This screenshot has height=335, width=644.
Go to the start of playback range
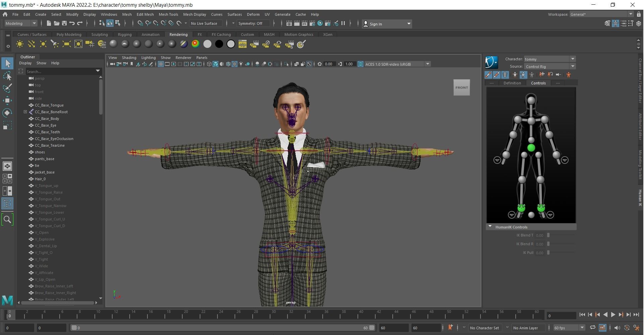click(x=582, y=315)
